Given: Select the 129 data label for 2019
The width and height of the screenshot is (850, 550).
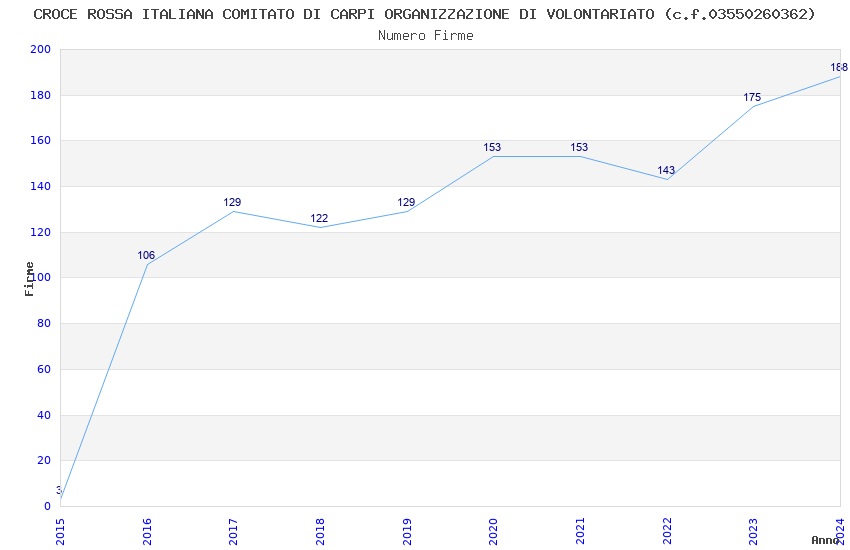Looking at the screenshot, I should [406, 202].
